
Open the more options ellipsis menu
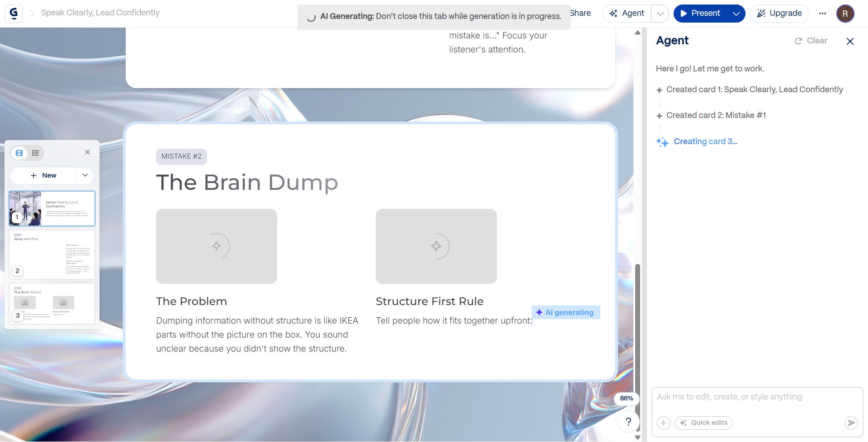822,14
